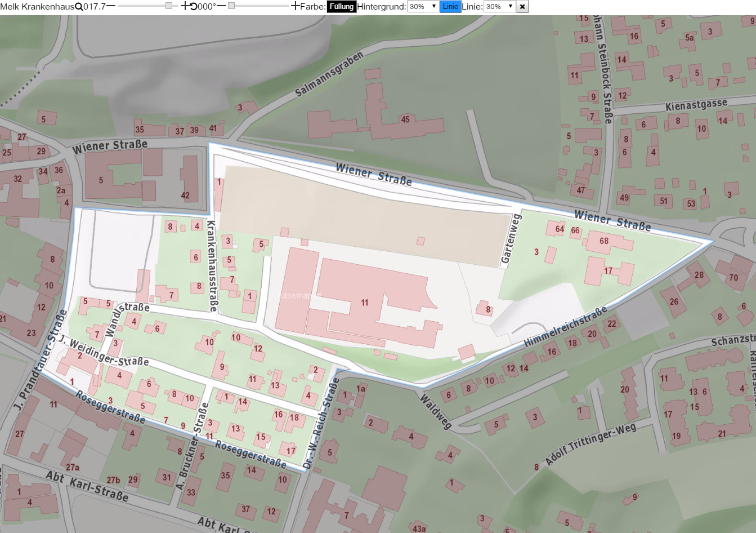Click the zoom slider handle
This screenshot has height=533, width=756.
coord(169,6)
